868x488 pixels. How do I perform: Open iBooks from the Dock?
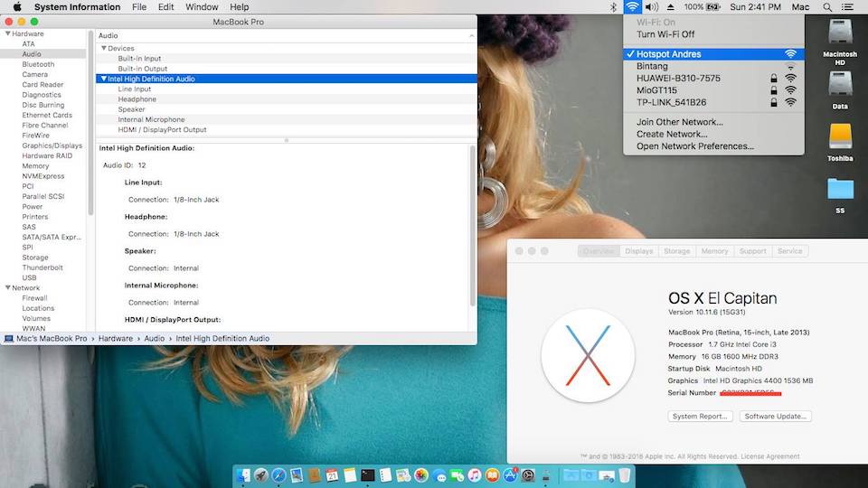point(492,475)
